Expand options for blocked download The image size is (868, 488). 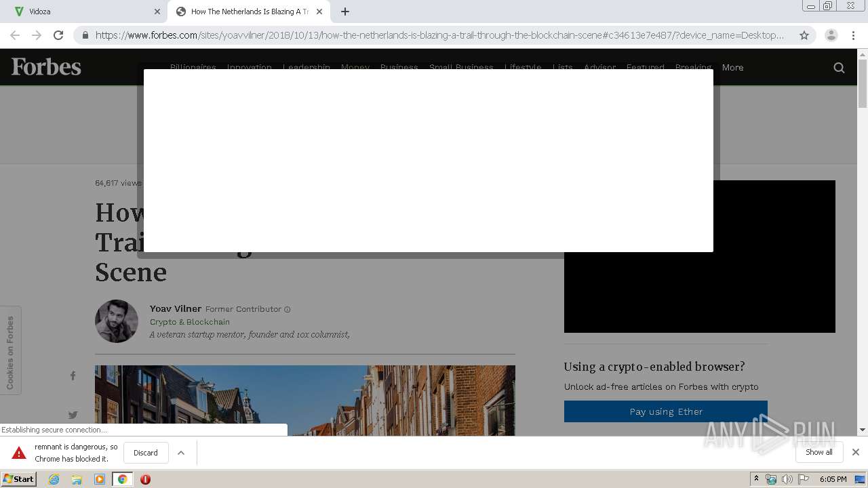pyautogui.click(x=181, y=453)
